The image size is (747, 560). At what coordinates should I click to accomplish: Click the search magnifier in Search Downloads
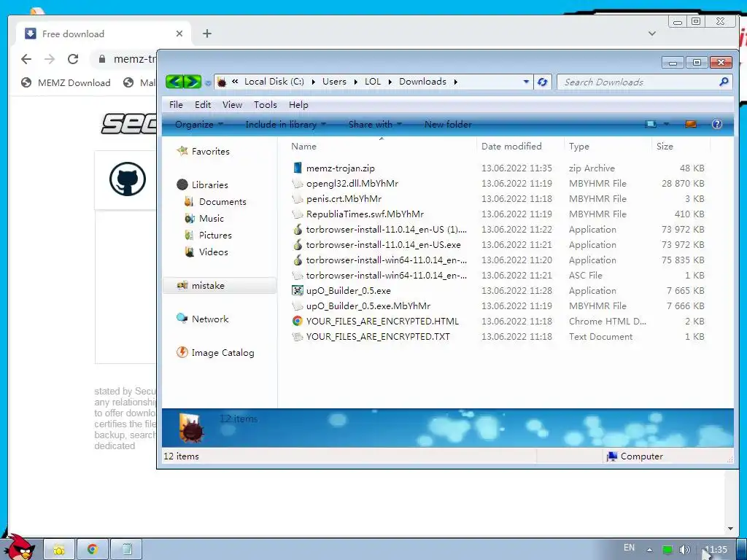click(724, 82)
